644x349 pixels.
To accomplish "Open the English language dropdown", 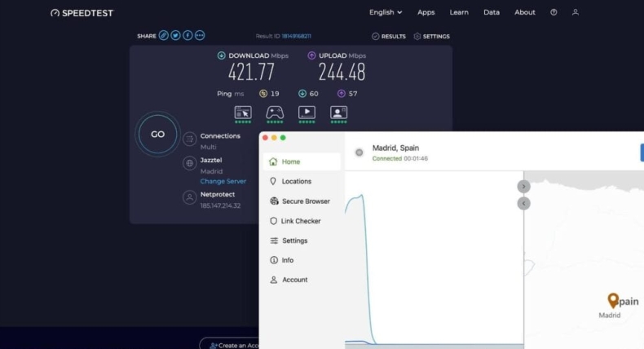I will click(386, 12).
